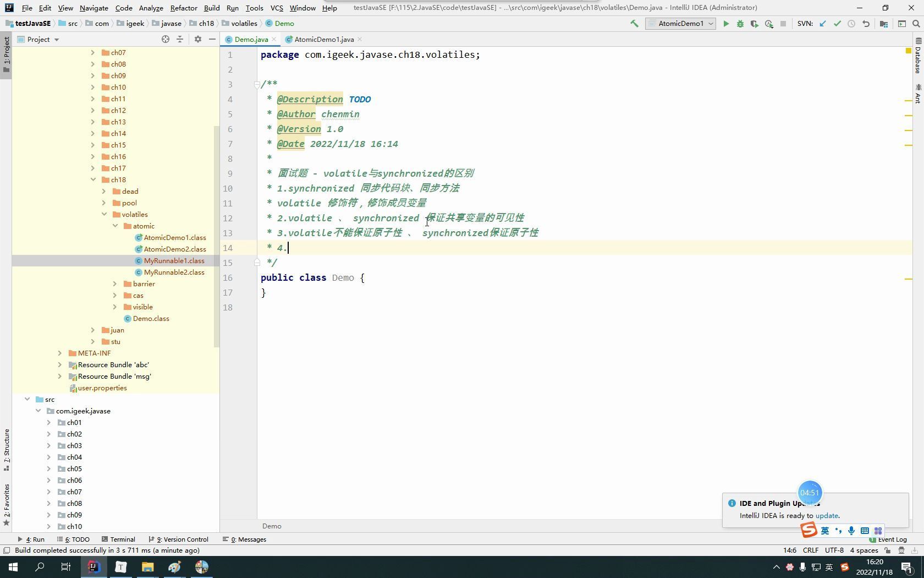The width and height of the screenshot is (924, 578).
Task: Open the Windows Start menu
Action: click(x=13, y=567)
